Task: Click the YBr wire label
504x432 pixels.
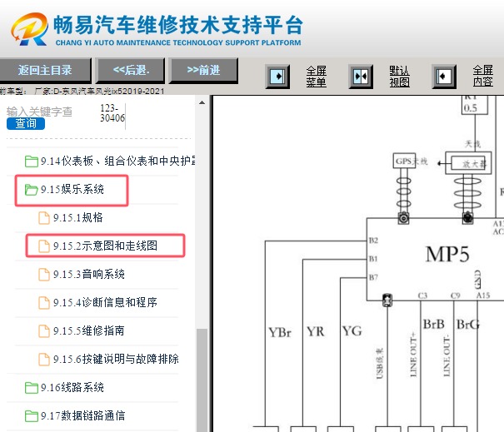Action: (280, 332)
